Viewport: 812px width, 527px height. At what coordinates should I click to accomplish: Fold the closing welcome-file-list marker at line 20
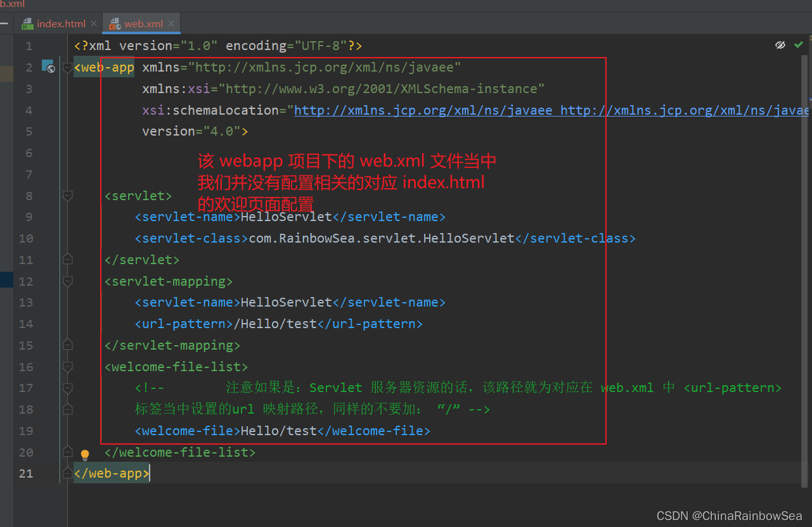pos(68,452)
